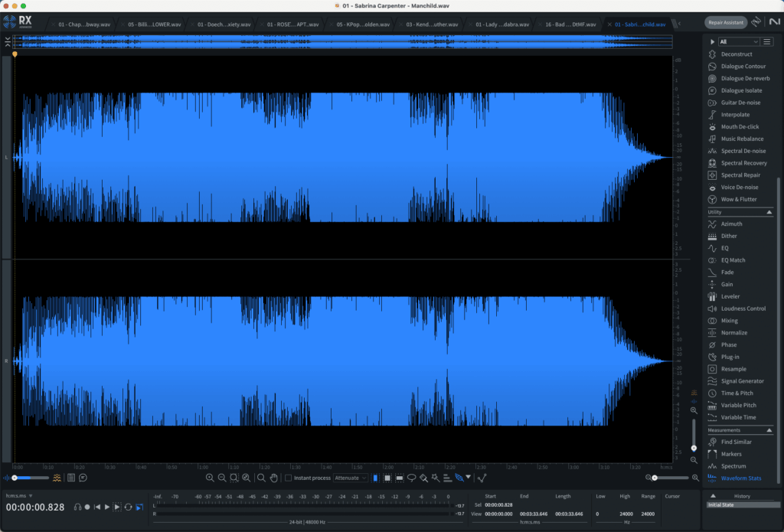This screenshot has height=532, width=784.
Task: Open the Spectral Repair tool
Action: (739, 175)
